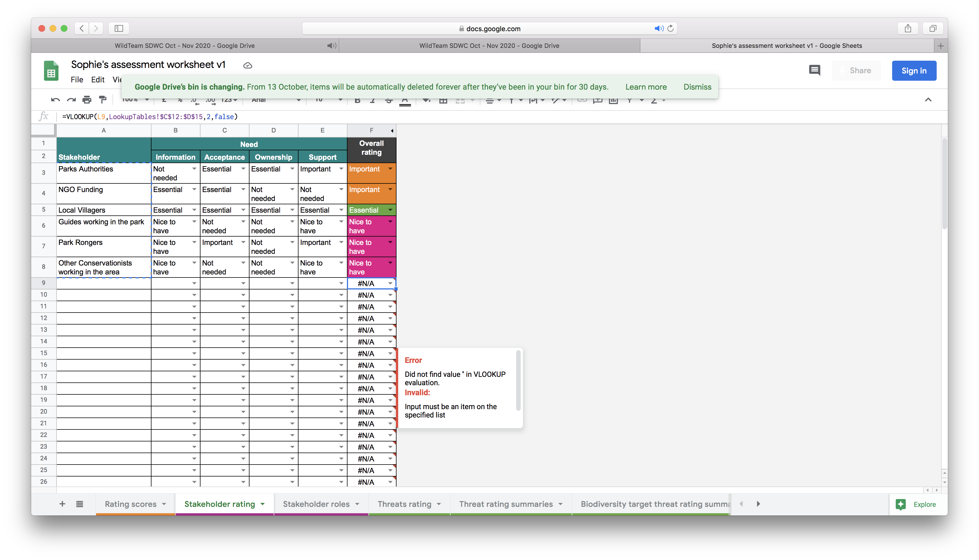
Task: Switch to the Threats rating sheet tab
Action: 404,504
